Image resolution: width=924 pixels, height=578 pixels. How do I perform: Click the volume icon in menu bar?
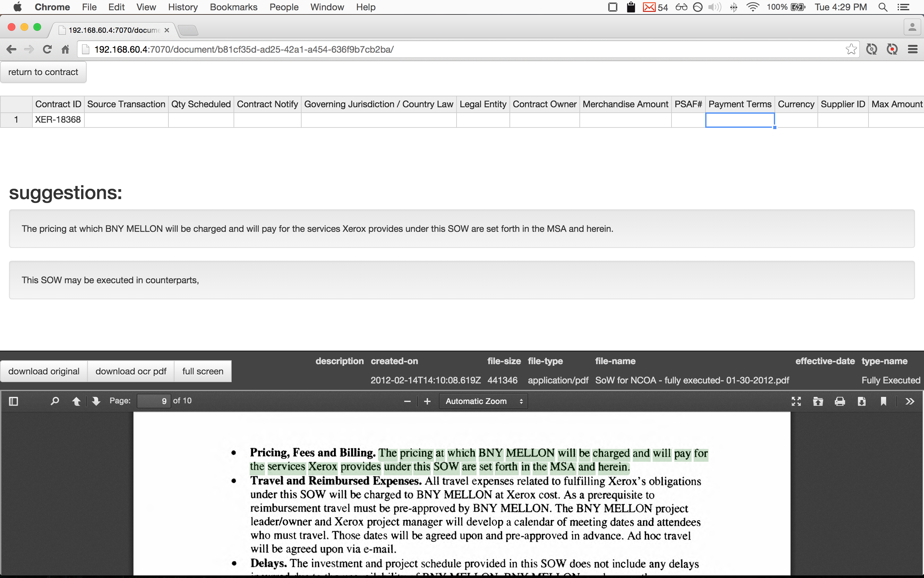(714, 7)
